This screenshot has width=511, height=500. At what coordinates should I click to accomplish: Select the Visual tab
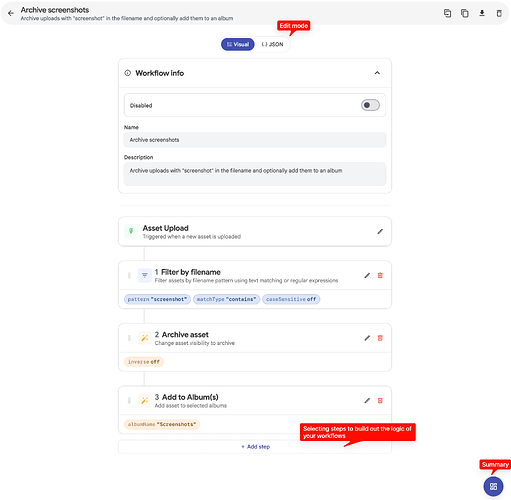click(238, 44)
